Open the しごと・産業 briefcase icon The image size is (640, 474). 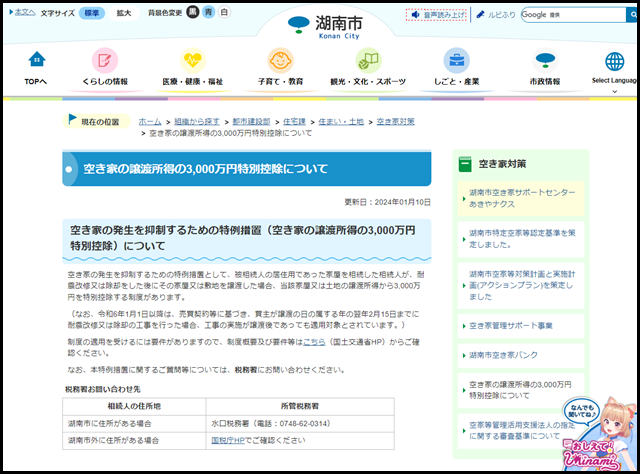click(x=456, y=60)
